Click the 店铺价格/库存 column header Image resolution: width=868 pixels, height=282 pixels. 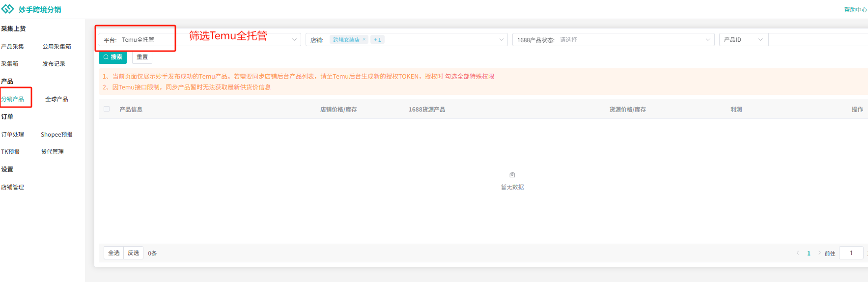click(338, 110)
